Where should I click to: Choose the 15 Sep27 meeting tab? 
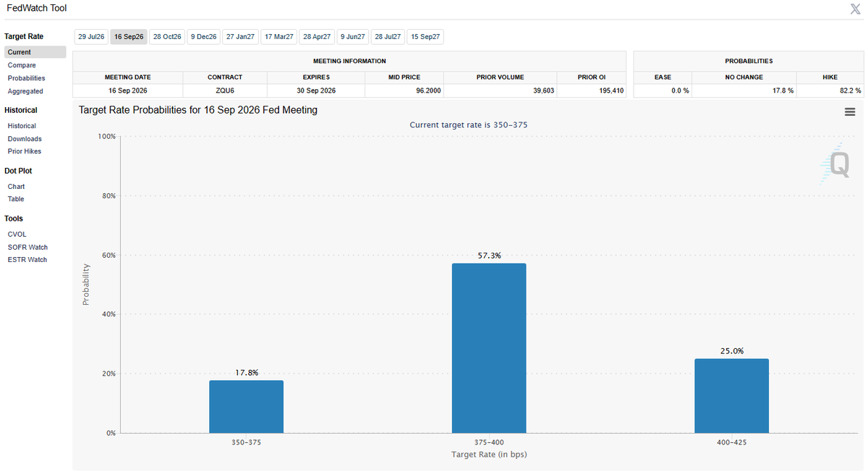pos(425,36)
